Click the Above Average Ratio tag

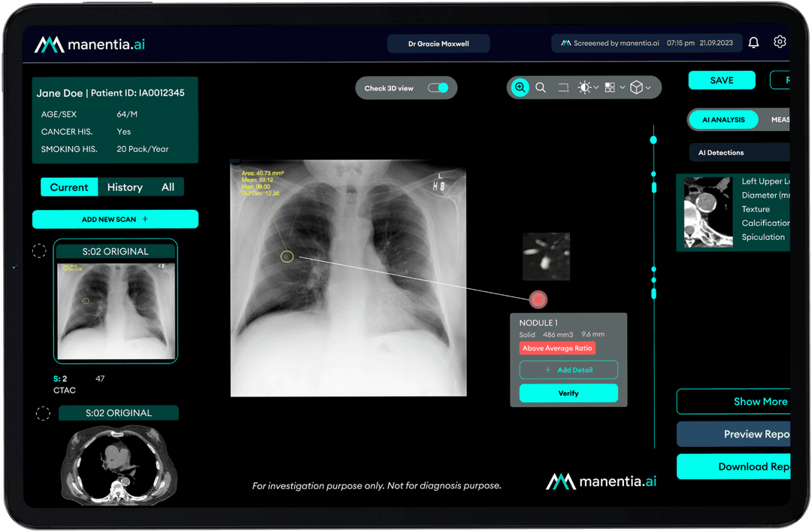pos(557,348)
